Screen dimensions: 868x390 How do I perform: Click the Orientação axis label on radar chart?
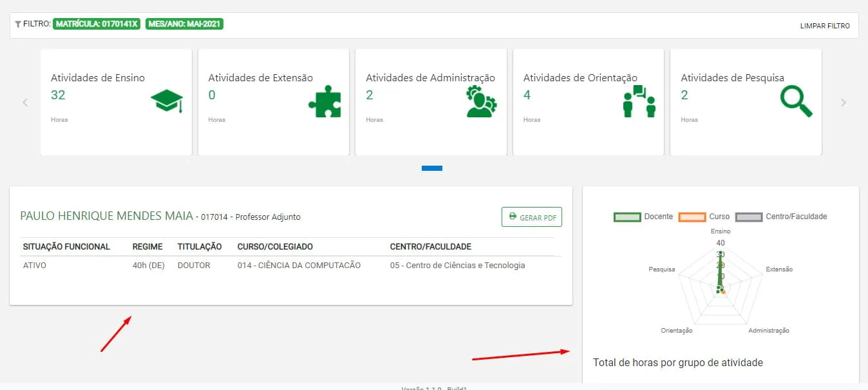coord(677,330)
